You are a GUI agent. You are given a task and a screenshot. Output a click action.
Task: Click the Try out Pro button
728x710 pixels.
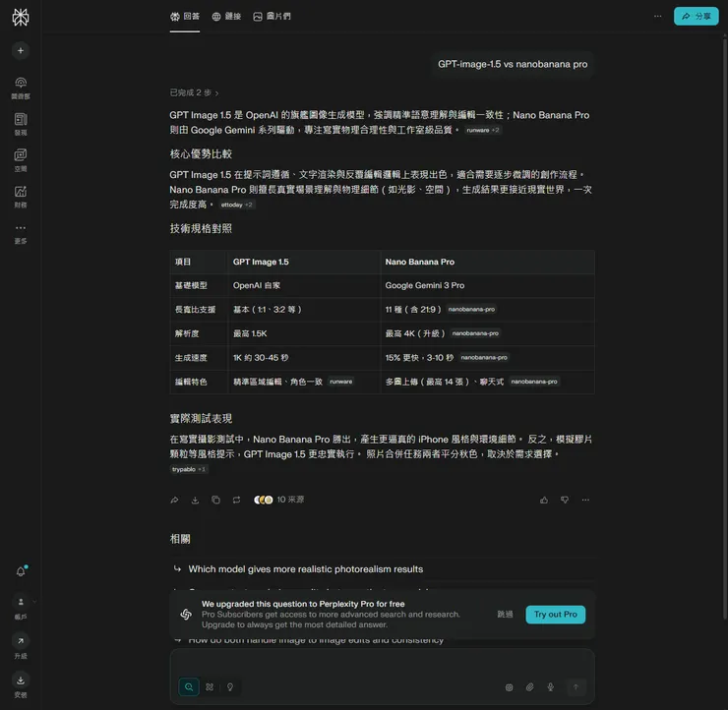555,615
